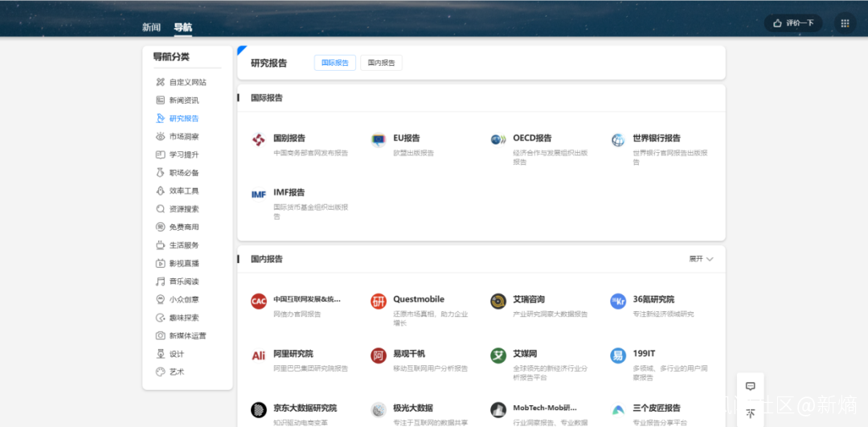Click the 易观千帆 阿 icon
Viewport: 868px width, 427px height.
(379, 355)
